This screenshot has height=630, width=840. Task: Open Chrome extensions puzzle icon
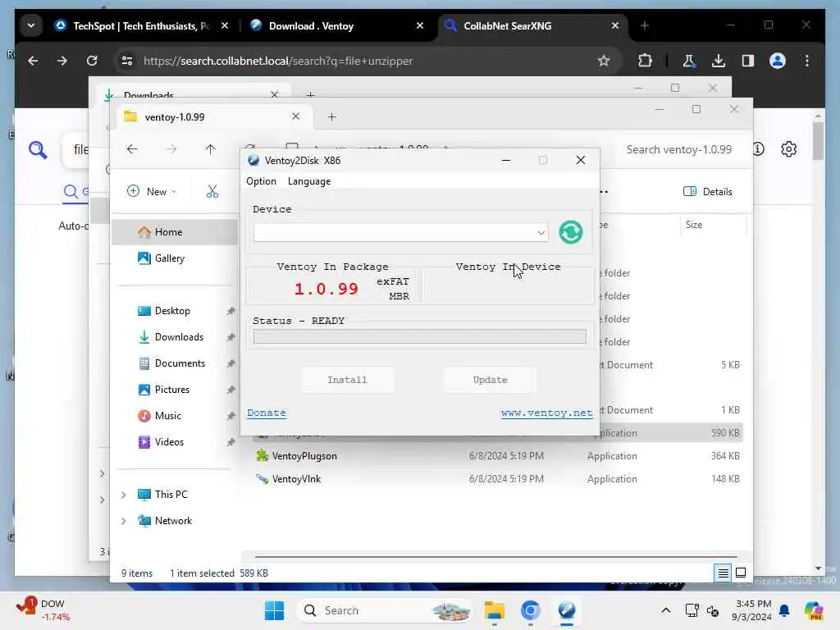tap(645, 61)
